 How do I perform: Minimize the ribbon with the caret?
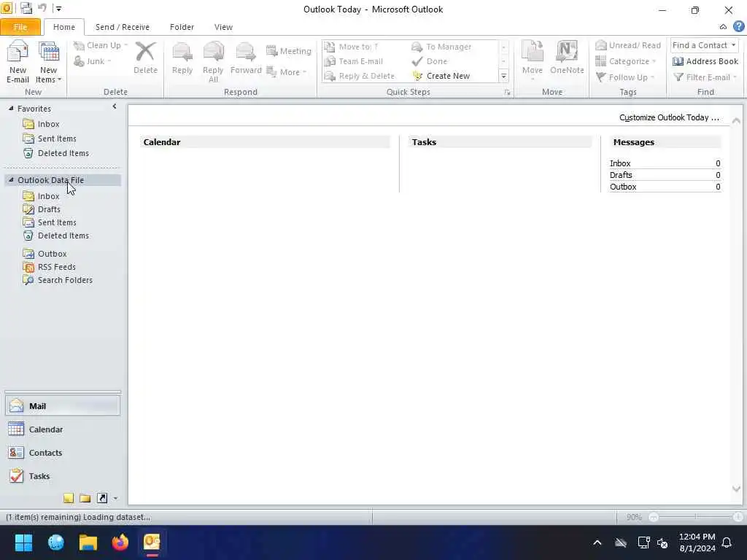point(723,27)
